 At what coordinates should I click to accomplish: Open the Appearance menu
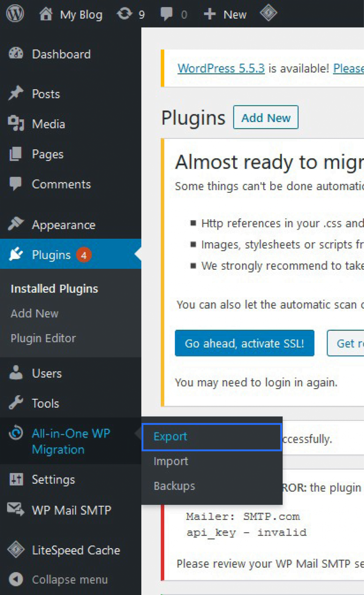(64, 225)
